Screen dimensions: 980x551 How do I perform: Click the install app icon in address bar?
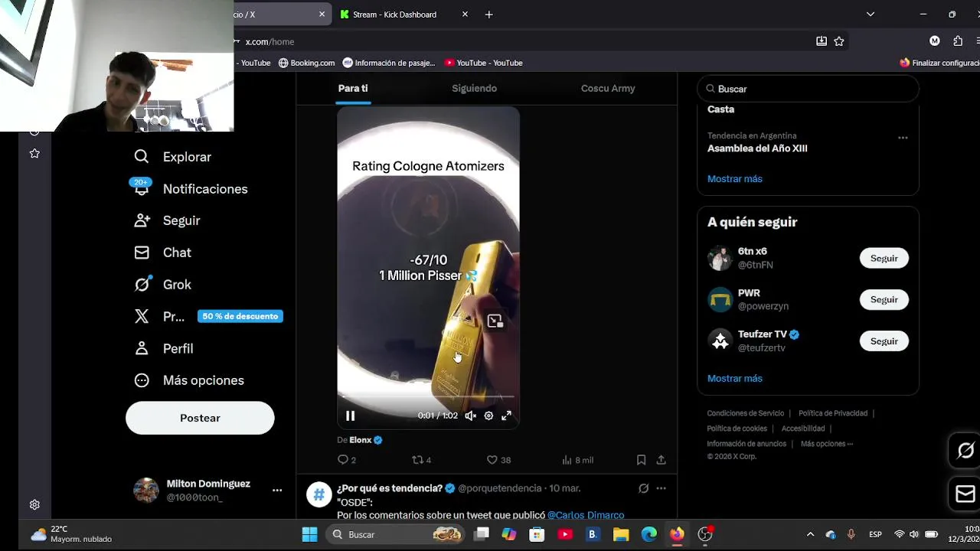[x=822, y=41]
